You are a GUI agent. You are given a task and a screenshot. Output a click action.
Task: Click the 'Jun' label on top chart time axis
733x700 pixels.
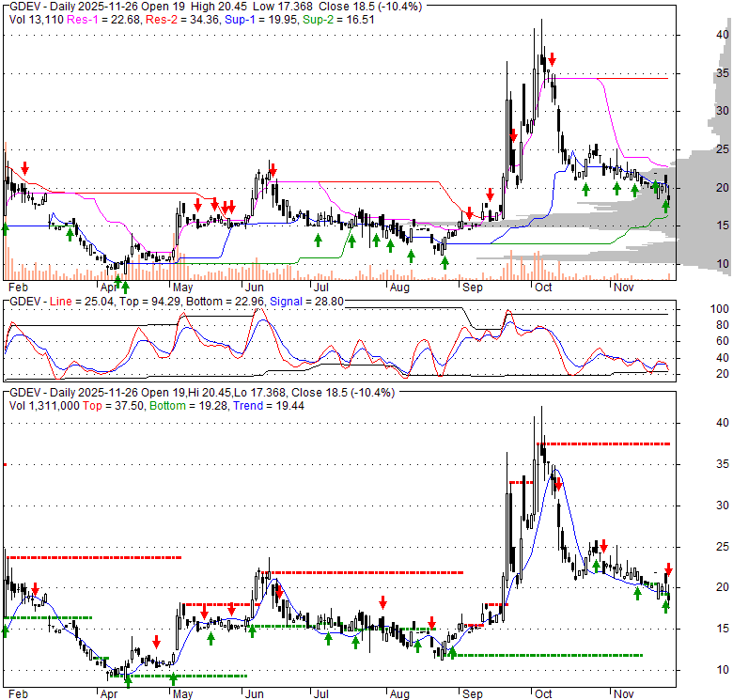[x=255, y=288]
